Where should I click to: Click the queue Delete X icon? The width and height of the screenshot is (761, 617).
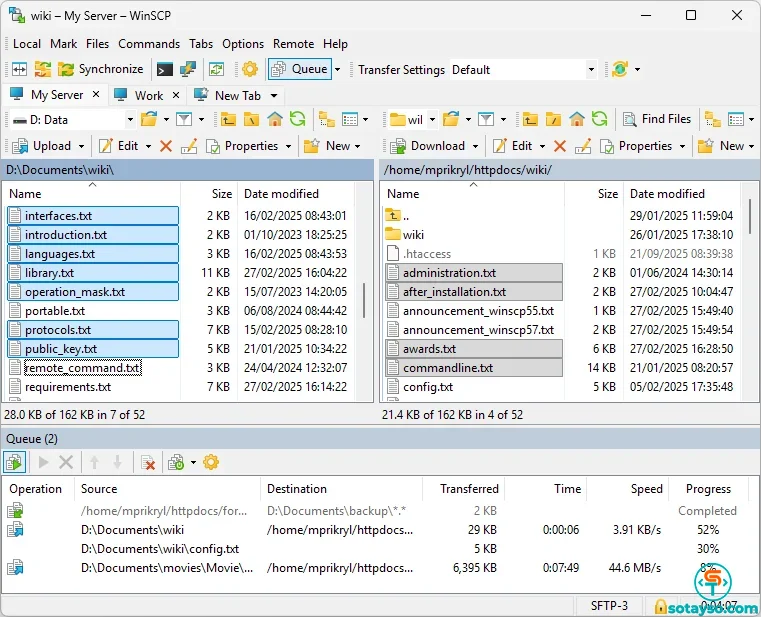[66, 462]
